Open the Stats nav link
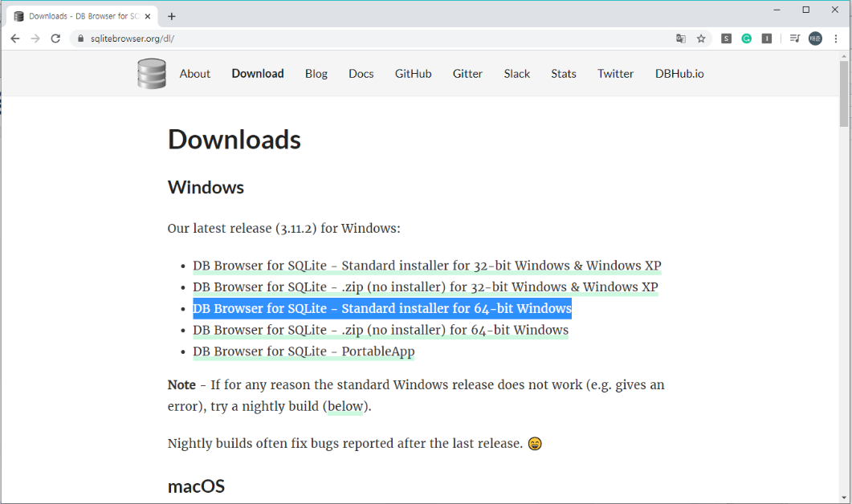Screen dimensions: 852x504 (x=564, y=74)
